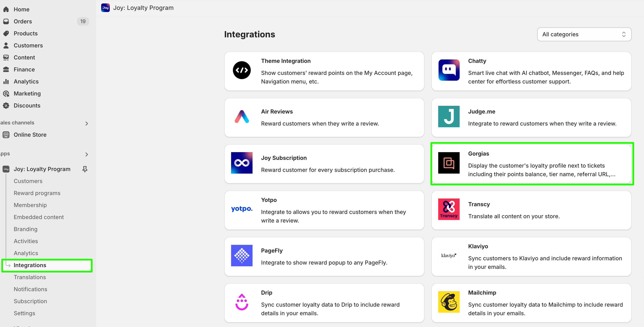The image size is (644, 327).
Task: Open Branding submenu item
Action: pos(26,229)
